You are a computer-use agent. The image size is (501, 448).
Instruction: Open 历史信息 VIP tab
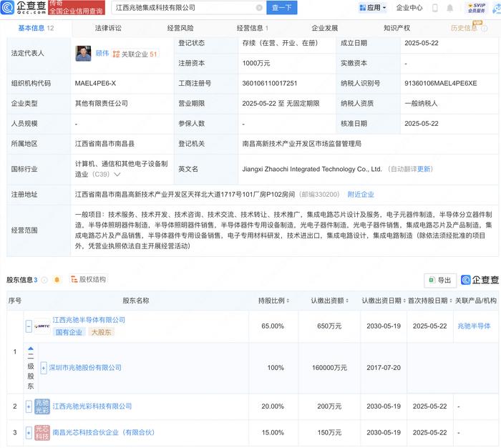point(467,27)
